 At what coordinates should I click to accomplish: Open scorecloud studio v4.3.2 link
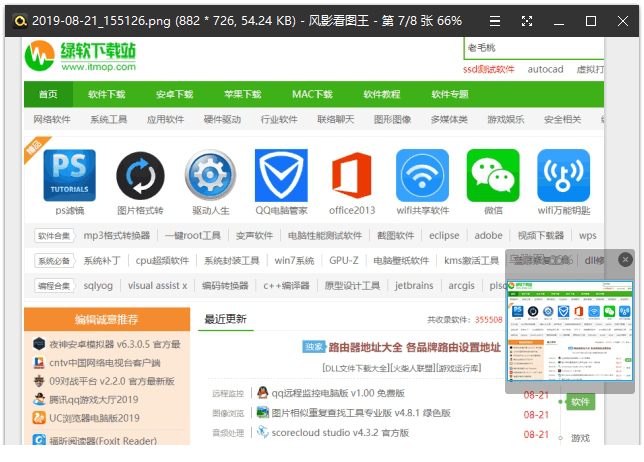point(340,432)
